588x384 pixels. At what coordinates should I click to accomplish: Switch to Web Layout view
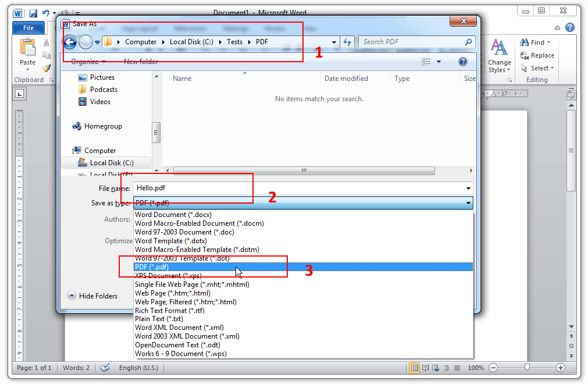436,368
